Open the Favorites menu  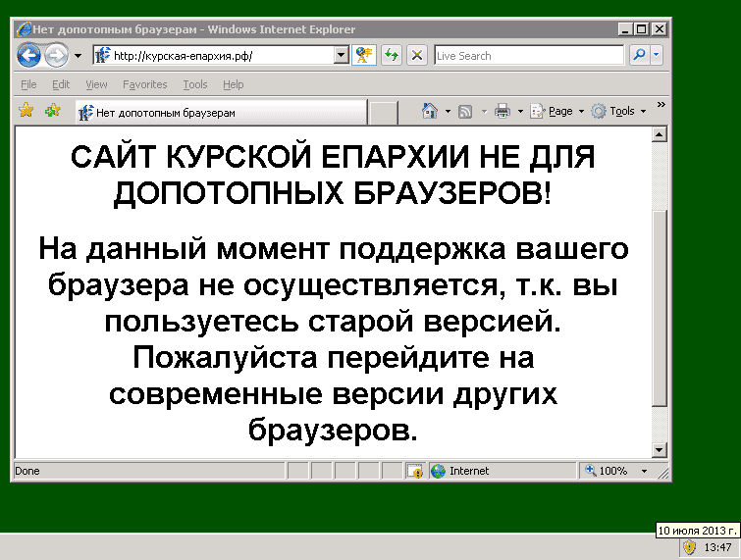[x=144, y=84]
